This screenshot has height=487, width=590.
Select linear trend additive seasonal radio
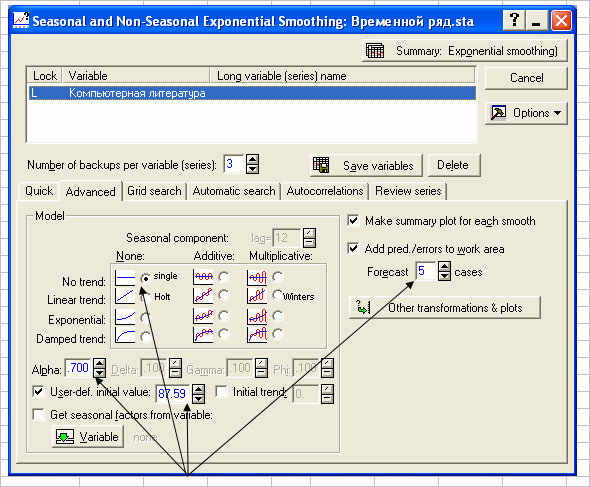click(x=224, y=295)
